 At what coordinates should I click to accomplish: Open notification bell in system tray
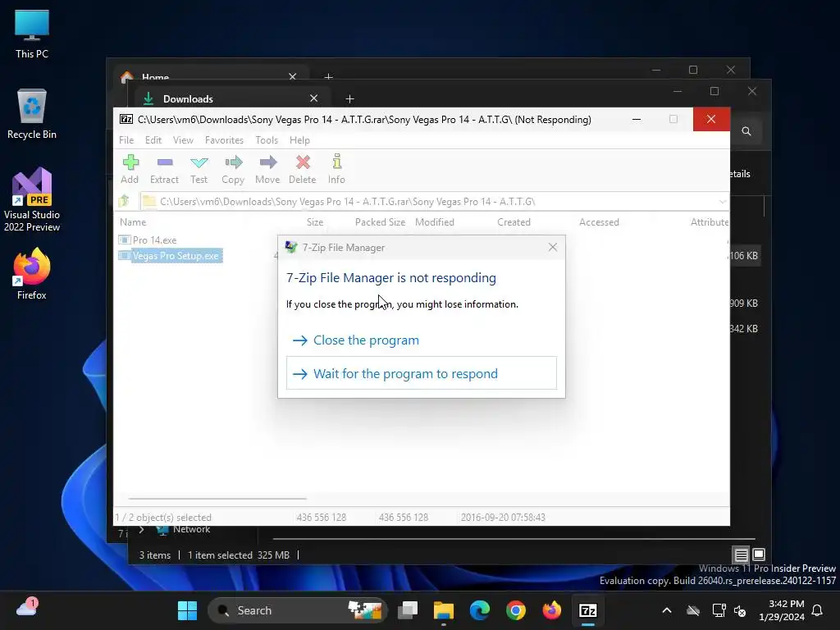tap(817, 610)
